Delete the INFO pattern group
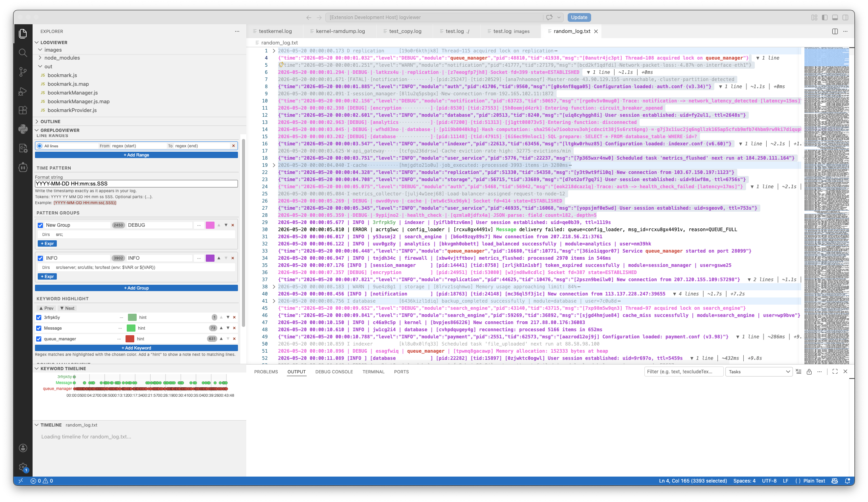The height and width of the screenshot is (502, 868). [233, 258]
